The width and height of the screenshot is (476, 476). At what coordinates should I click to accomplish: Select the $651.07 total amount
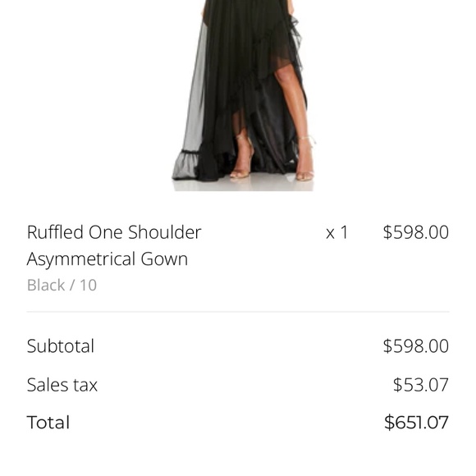416,423
